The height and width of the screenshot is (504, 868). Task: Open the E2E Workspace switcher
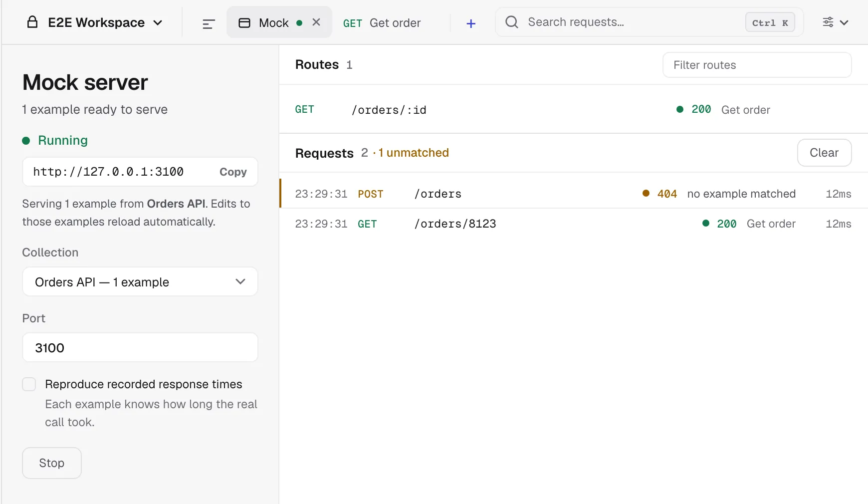[95, 22]
